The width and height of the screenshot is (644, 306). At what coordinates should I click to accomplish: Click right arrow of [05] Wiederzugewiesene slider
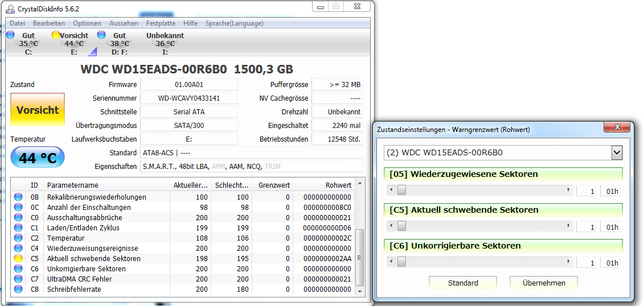coord(569,191)
